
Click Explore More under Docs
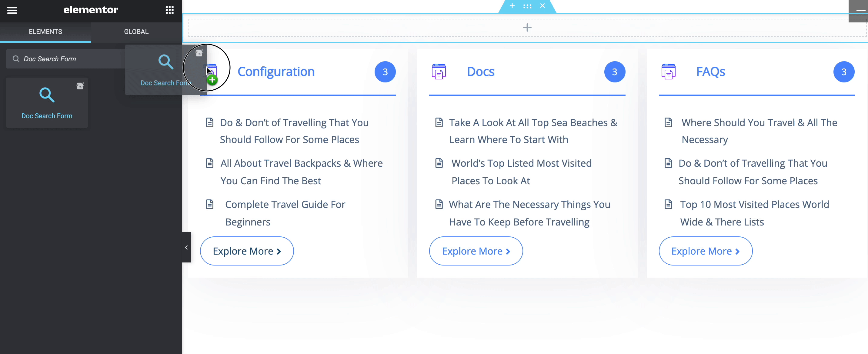[x=476, y=251]
